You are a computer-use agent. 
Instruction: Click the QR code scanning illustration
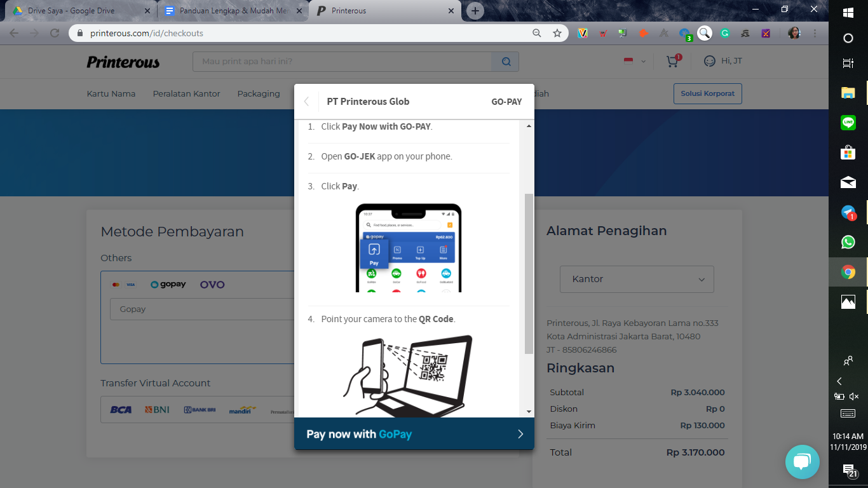408,376
